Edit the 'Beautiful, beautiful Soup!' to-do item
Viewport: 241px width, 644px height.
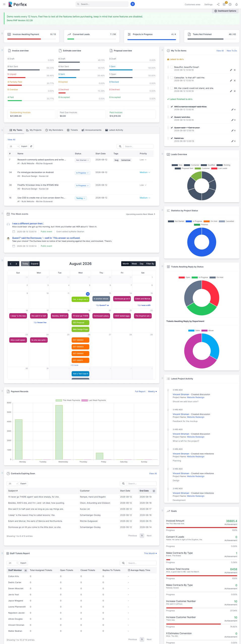coord(231,70)
